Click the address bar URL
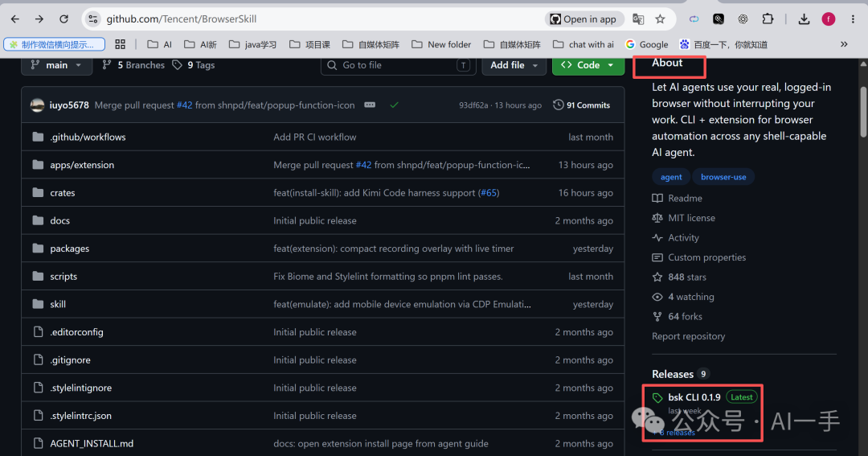868x456 pixels. (x=181, y=18)
